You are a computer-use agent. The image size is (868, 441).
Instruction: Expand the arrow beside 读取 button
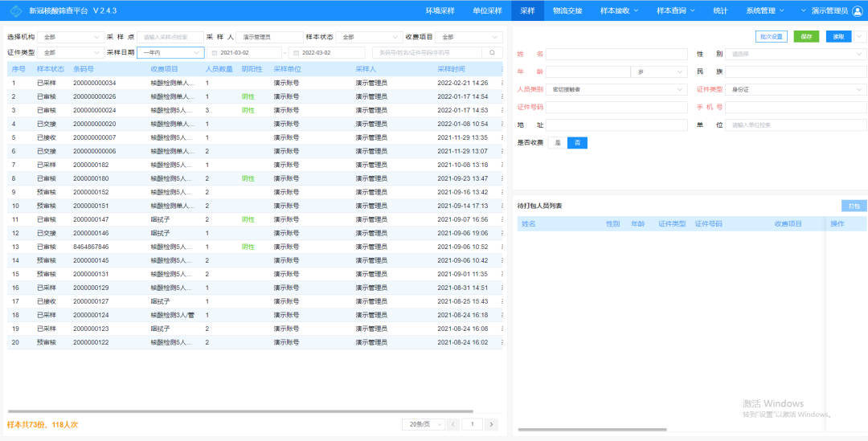coord(860,36)
